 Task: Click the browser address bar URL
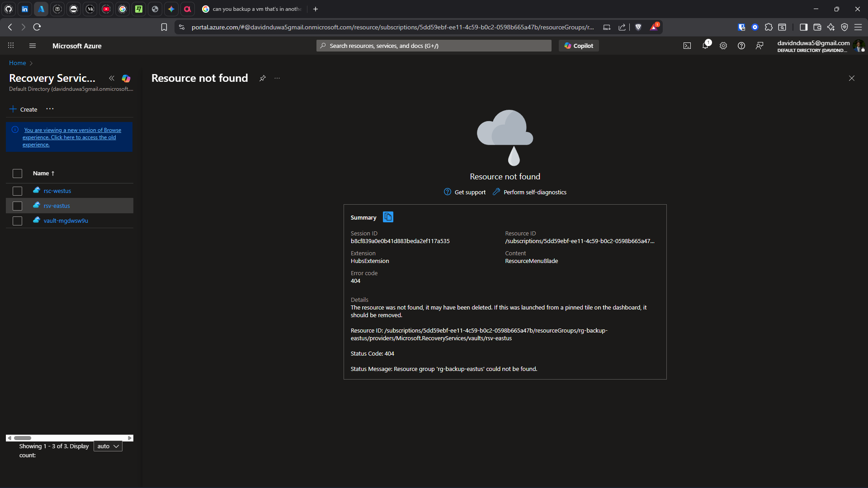[x=392, y=27]
